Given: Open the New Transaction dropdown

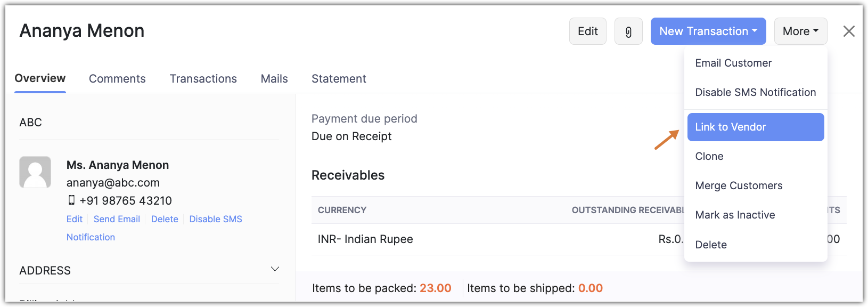Looking at the screenshot, I should click(708, 31).
